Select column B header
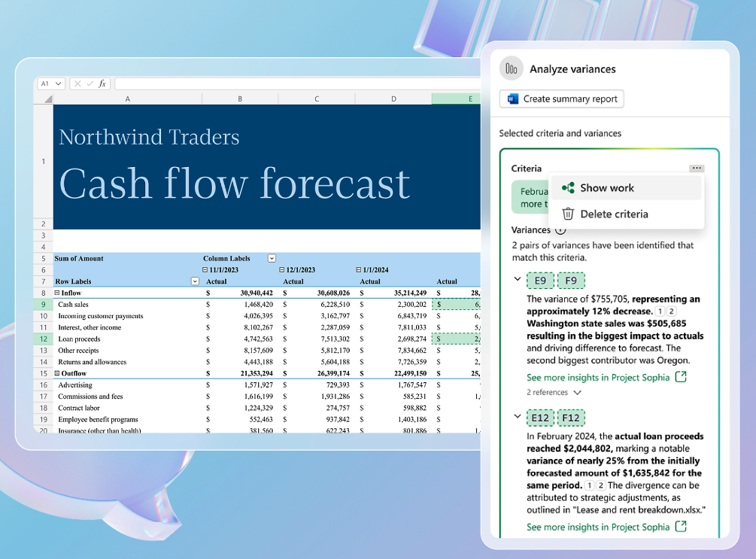 tap(240, 99)
